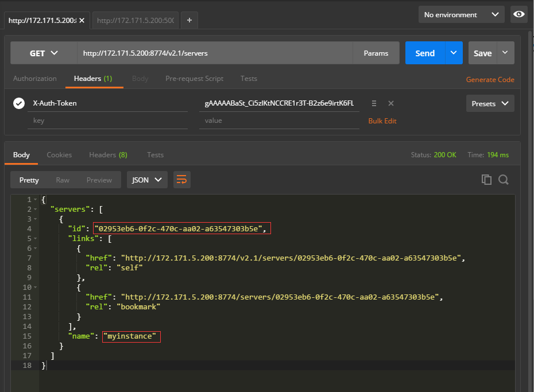Click the Bulk Edit link

(382, 121)
